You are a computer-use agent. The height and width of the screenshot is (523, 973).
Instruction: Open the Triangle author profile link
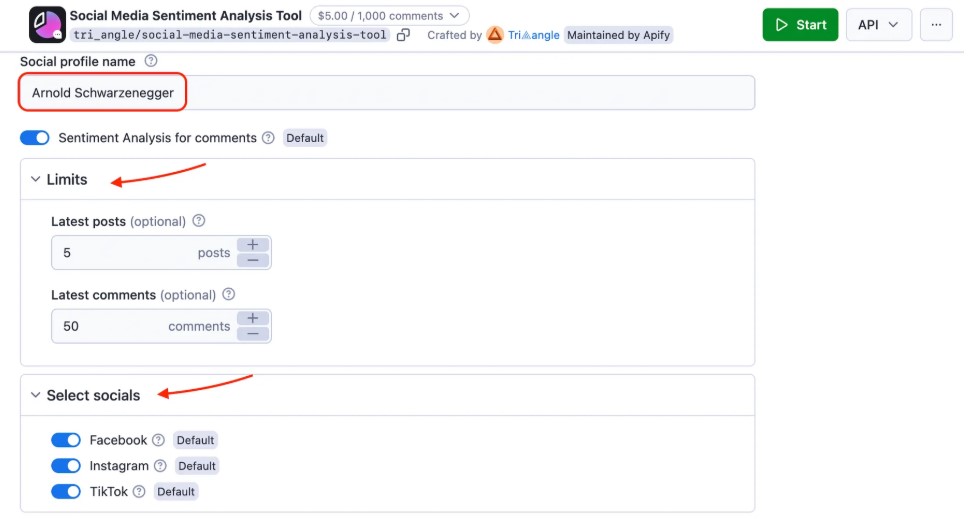(x=533, y=35)
